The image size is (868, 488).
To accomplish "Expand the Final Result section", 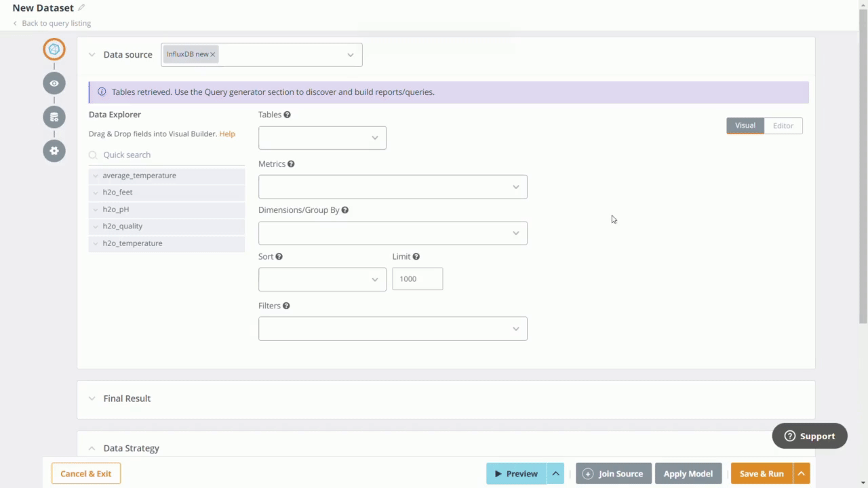I will (x=92, y=399).
